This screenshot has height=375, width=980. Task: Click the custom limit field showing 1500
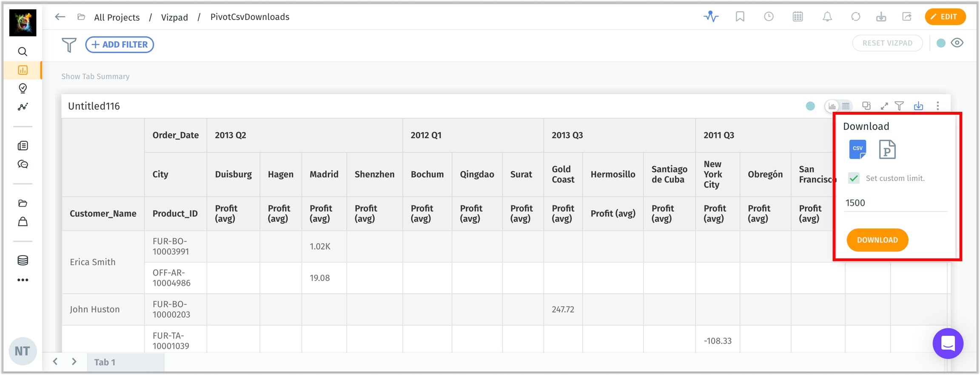click(895, 203)
